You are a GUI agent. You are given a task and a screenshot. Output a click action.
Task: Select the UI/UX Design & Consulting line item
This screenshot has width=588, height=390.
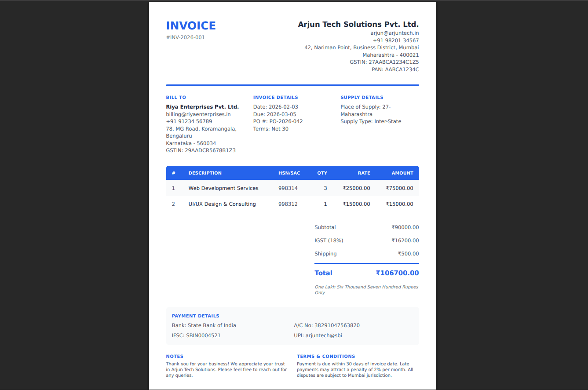point(222,204)
